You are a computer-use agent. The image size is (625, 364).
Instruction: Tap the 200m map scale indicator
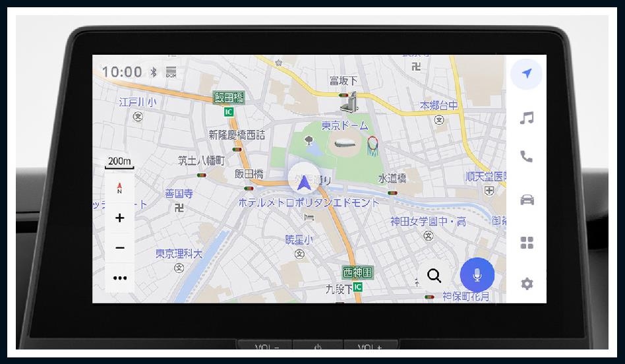pos(119,162)
